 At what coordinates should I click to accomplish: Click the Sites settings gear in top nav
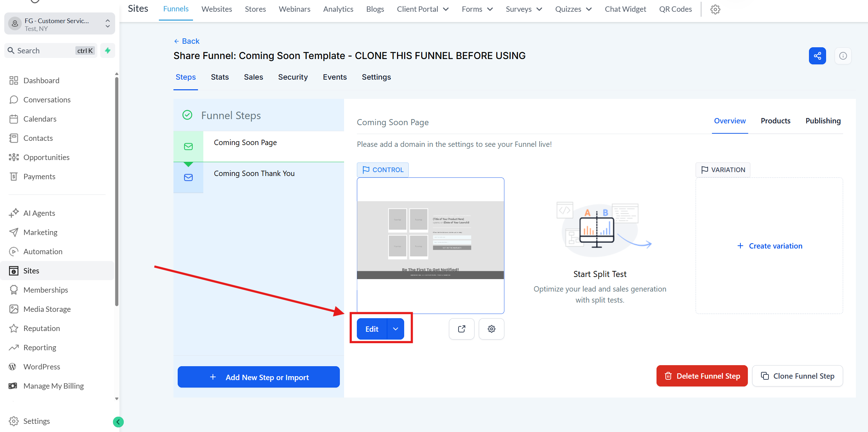[x=715, y=9]
